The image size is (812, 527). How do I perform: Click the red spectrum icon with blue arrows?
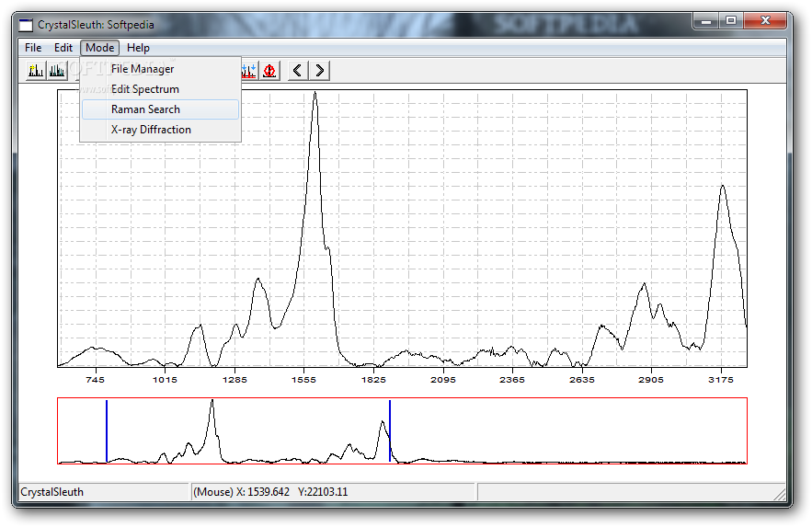249,71
